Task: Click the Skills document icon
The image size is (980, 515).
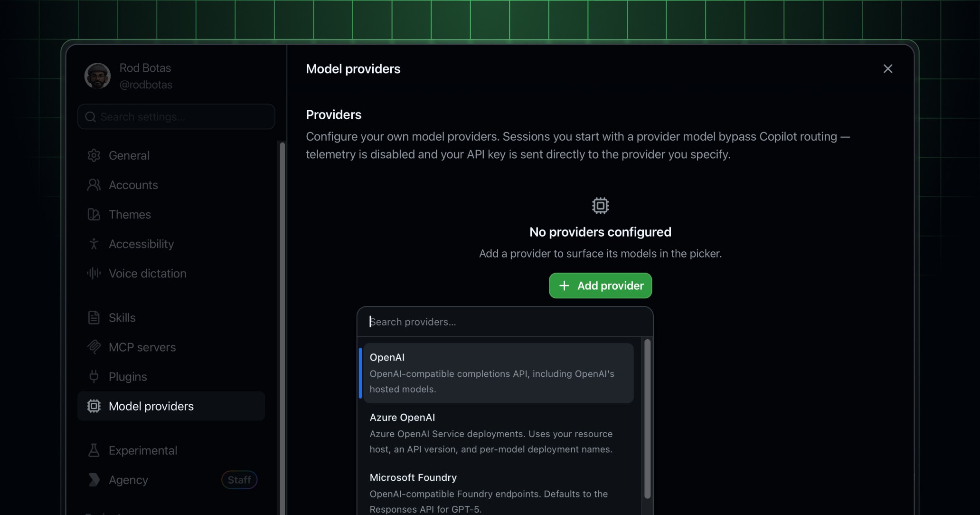Action: [94, 317]
